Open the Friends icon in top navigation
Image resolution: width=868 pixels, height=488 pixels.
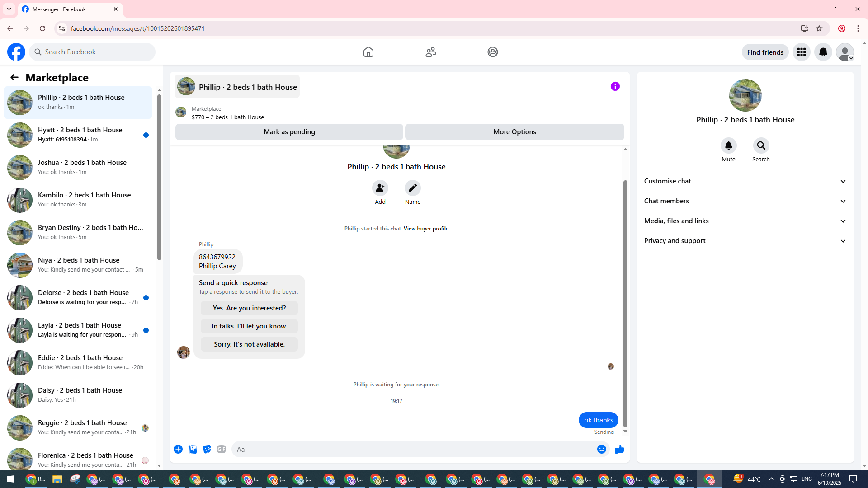[431, 52]
